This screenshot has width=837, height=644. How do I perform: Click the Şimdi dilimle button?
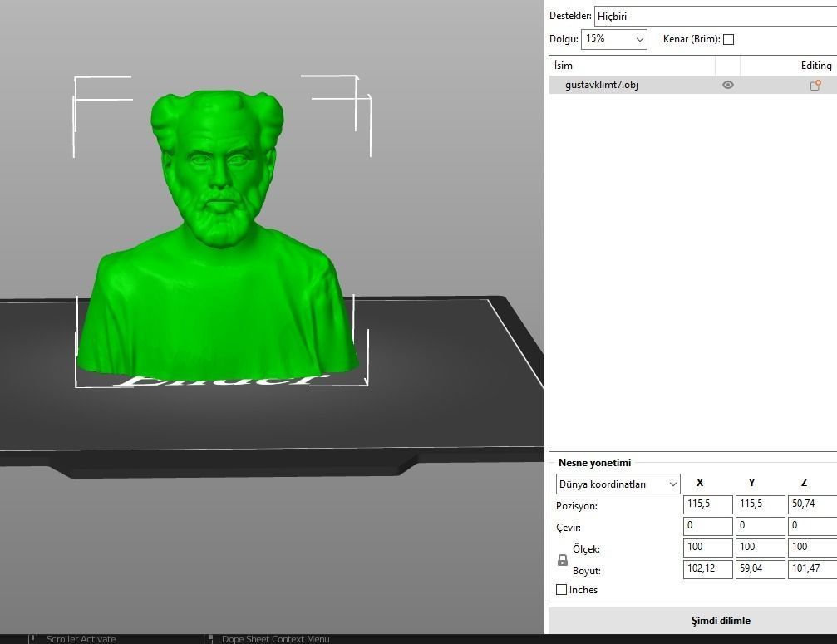point(693,621)
